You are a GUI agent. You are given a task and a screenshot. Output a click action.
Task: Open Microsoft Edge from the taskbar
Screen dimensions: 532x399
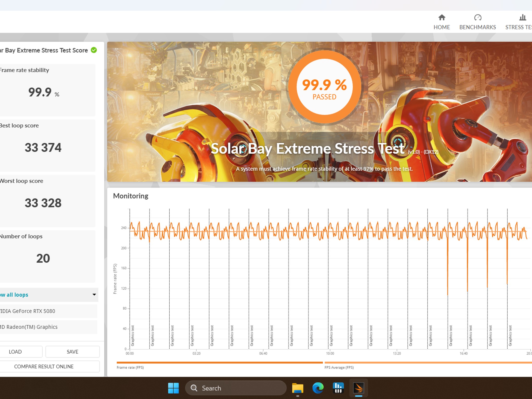318,388
